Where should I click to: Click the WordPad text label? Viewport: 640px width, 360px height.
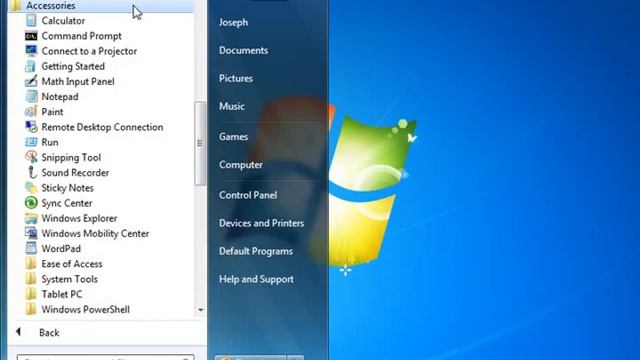[x=61, y=249]
